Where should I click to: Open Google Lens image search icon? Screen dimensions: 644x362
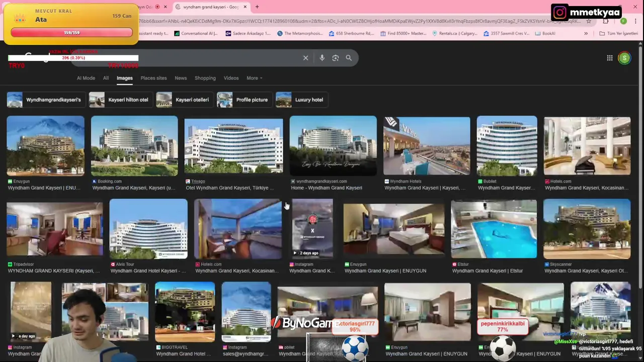(336, 58)
